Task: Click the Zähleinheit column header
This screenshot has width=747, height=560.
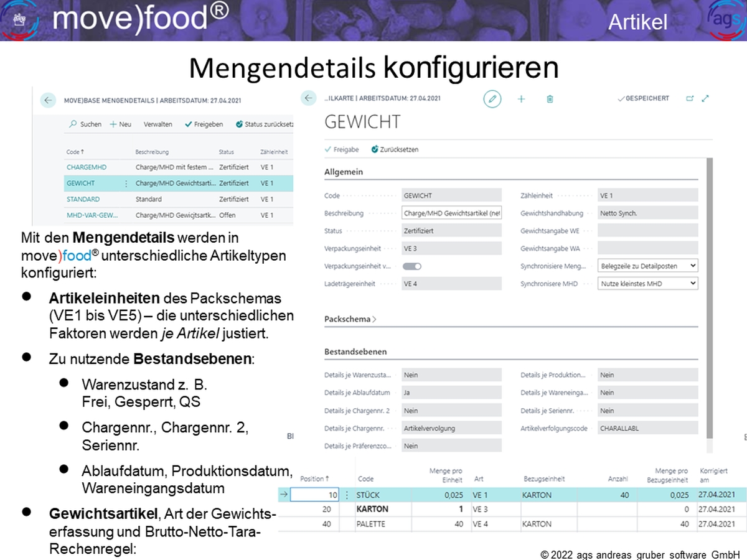Action: coord(274,152)
